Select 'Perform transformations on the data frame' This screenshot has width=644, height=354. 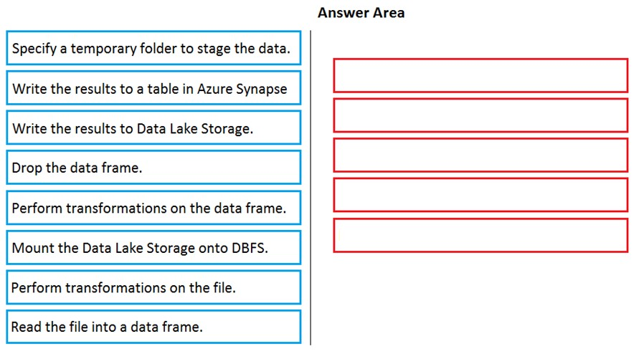click(153, 208)
